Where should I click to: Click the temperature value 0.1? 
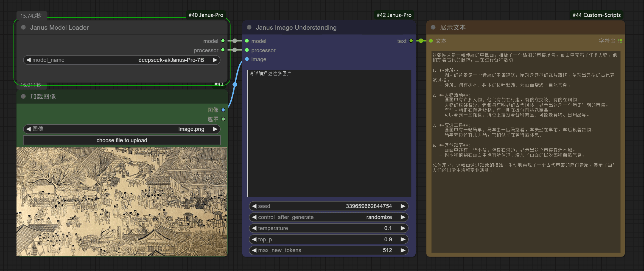click(x=388, y=228)
